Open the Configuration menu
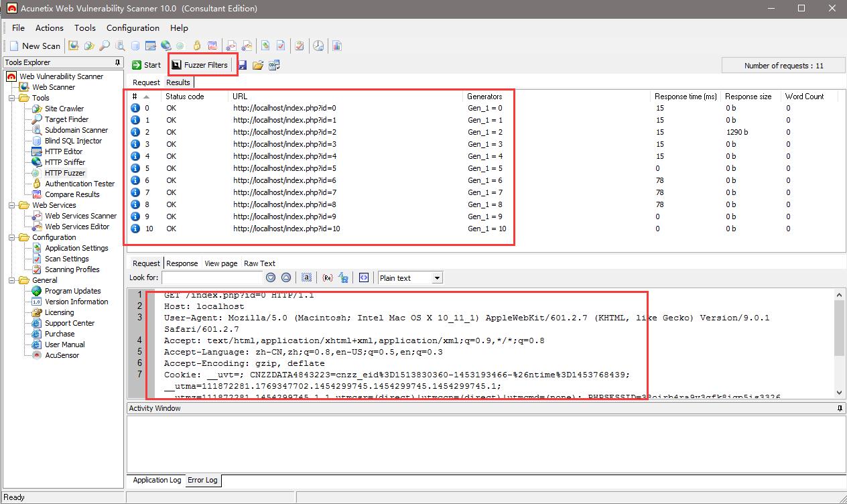 point(133,27)
